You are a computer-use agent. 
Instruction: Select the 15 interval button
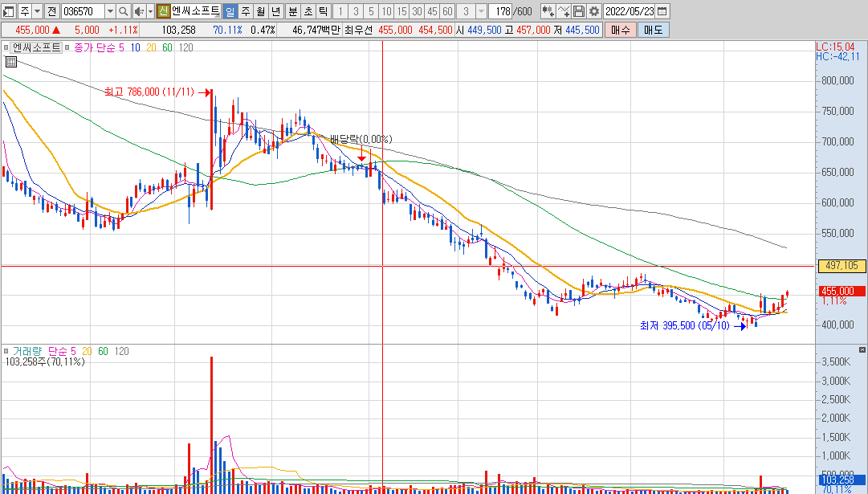coord(402,11)
